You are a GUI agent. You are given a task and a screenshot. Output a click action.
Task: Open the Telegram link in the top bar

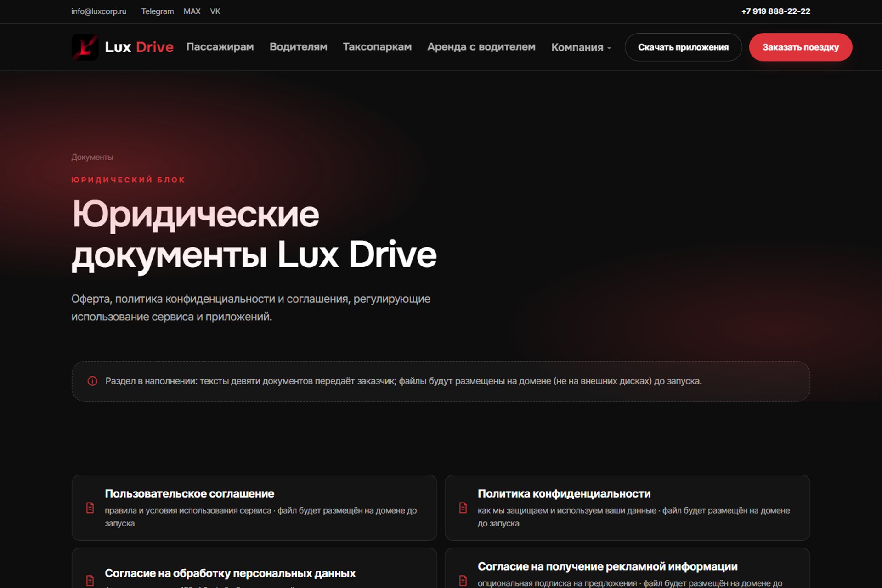158,11
